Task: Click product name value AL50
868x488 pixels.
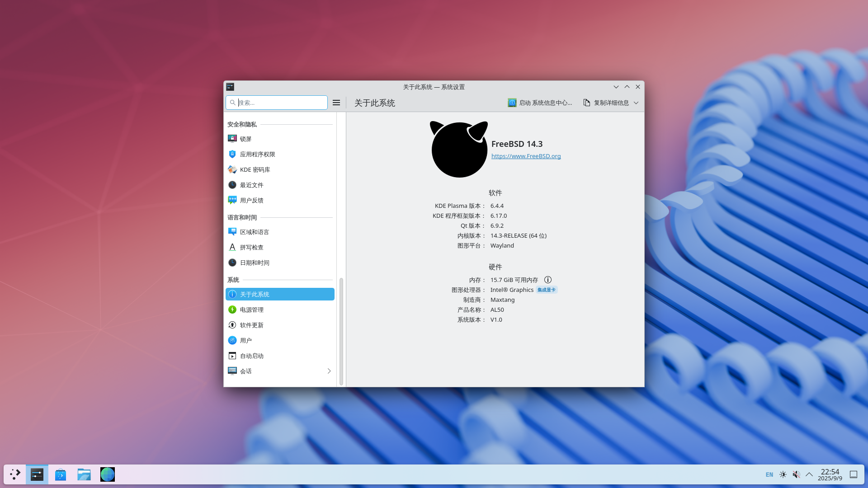Action: [x=497, y=310]
